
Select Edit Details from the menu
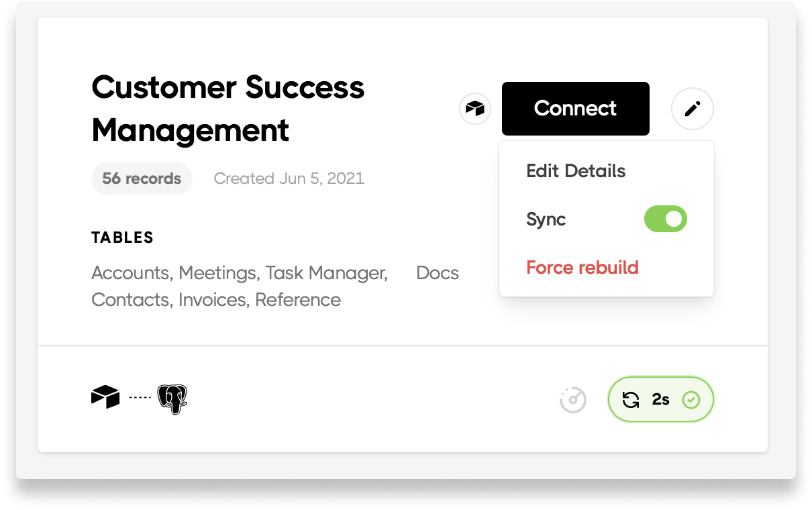point(576,171)
